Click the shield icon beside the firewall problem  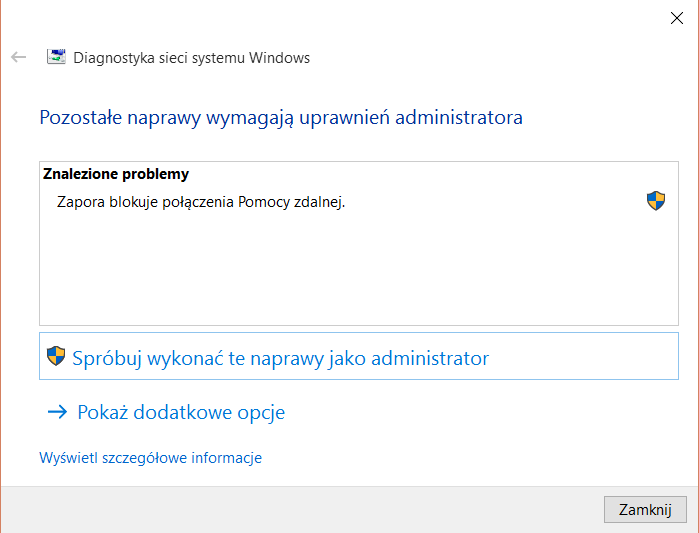coord(656,201)
